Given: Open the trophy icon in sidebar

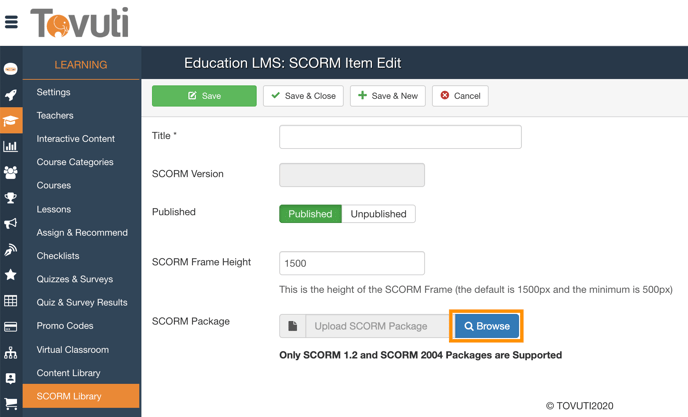Looking at the screenshot, I should [11, 198].
